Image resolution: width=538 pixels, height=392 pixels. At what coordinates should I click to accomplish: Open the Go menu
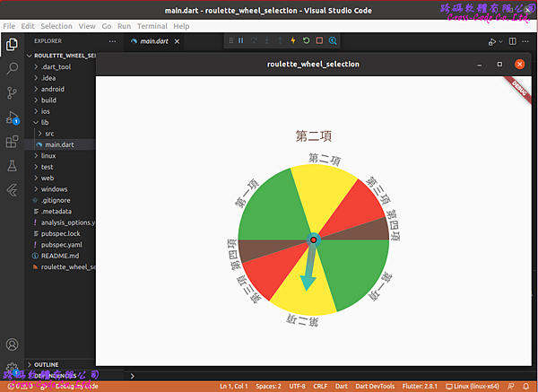click(x=107, y=26)
